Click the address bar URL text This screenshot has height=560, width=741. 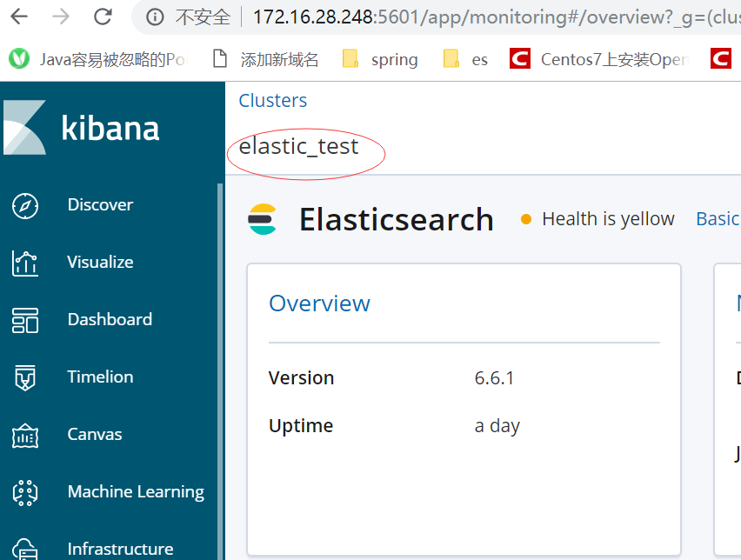point(497,17)
